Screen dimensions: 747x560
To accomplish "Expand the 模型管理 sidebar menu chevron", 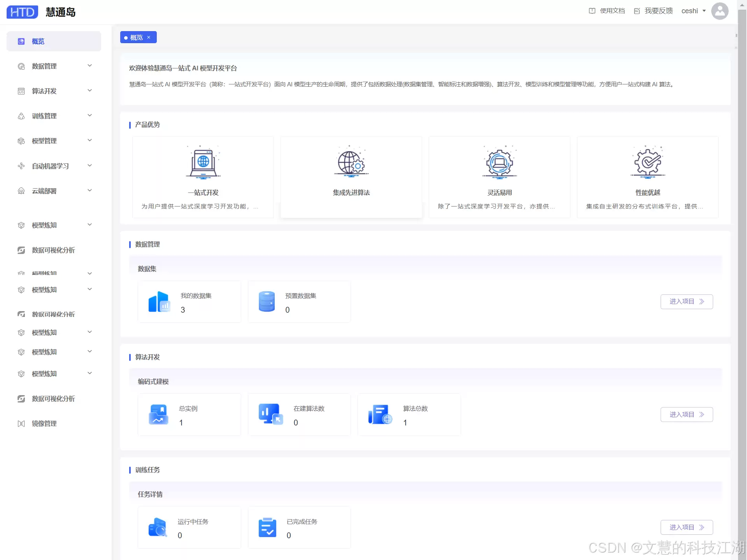I will coord(90,140).
